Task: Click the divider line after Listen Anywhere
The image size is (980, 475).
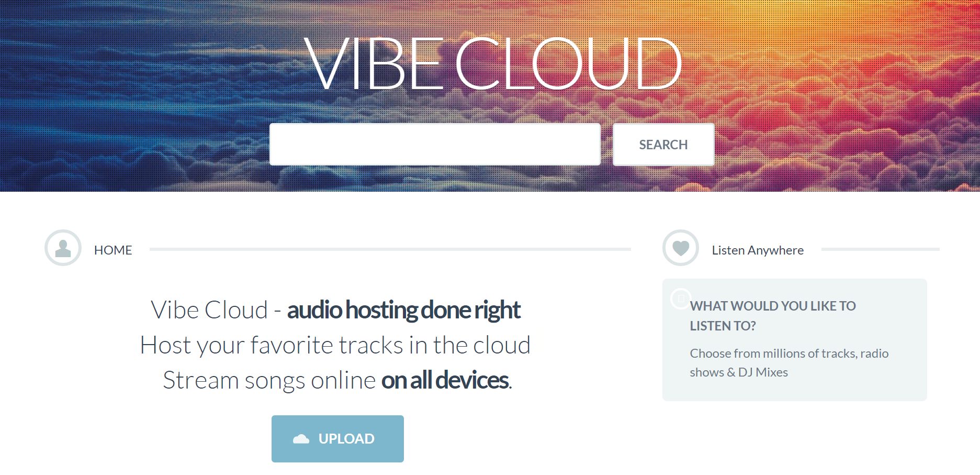Action: pyautogui.click(x=881, y=249)
